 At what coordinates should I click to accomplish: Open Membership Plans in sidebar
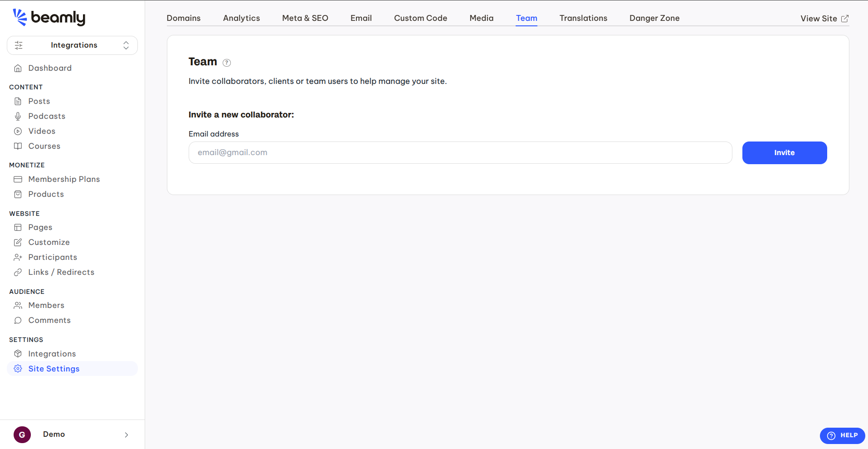point(64,179)
